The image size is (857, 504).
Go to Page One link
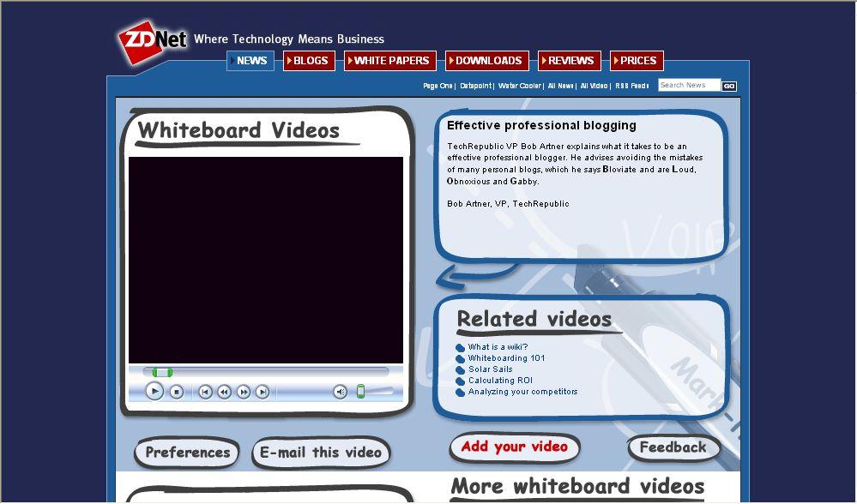pos(438,86)
